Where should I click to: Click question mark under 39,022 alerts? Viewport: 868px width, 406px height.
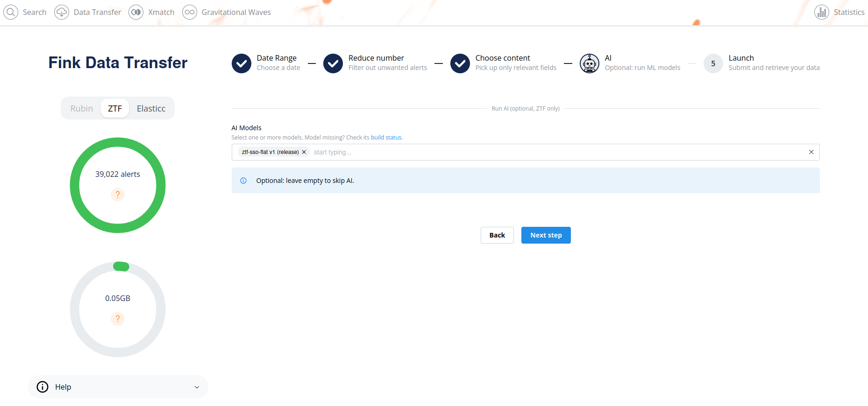pos(118,195)
